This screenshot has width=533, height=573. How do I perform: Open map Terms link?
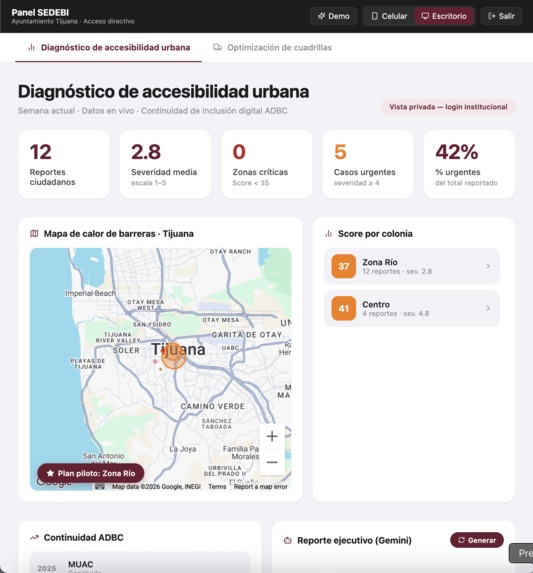[x=217, y=487]
